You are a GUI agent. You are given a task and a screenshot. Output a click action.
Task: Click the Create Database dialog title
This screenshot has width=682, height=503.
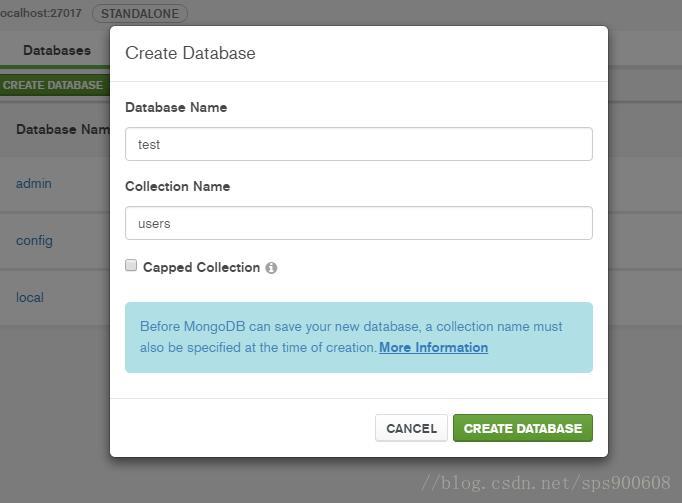(191, 53)
